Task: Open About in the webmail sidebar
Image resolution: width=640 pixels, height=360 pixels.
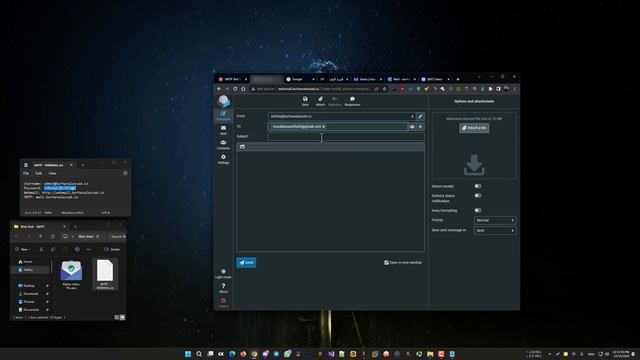Action: 223,288
